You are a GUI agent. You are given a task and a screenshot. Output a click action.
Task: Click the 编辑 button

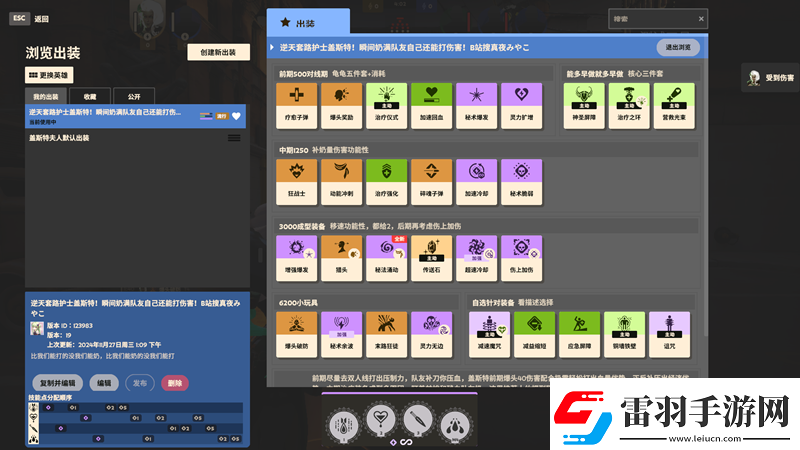coord(104,383)
